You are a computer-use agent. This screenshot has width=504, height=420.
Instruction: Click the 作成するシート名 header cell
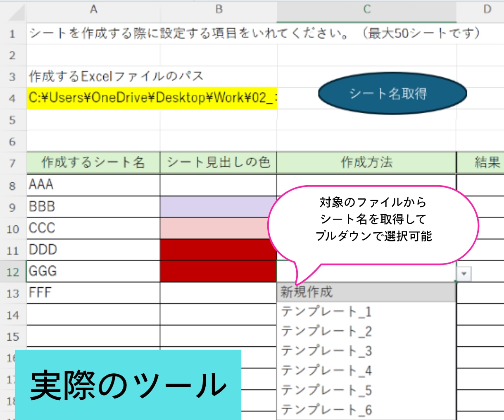93,162
